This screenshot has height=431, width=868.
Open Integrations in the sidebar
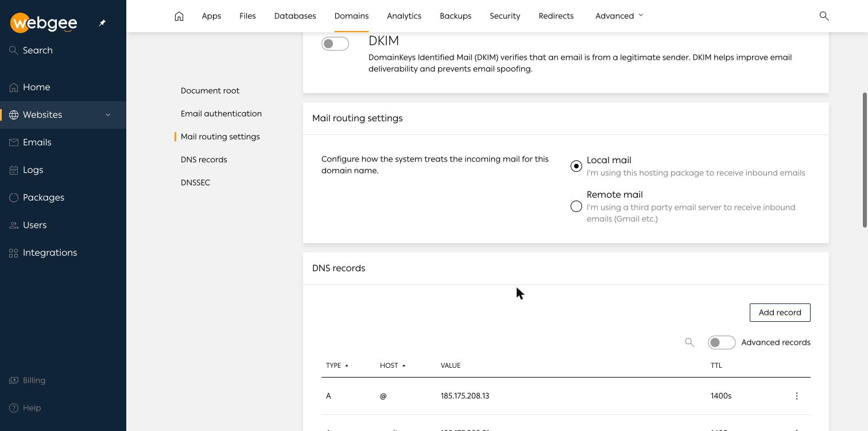pyautogui.click(x=63, y=253)
